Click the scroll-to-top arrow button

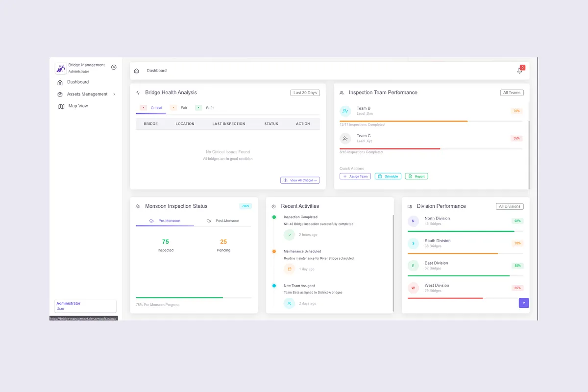(523, 303)
